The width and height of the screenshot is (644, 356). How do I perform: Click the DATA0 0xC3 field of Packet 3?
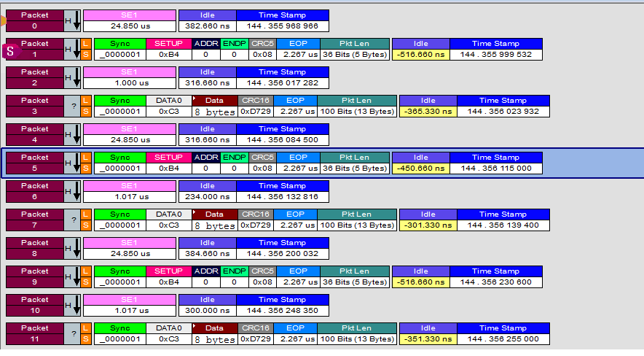(x=169, y=106)
